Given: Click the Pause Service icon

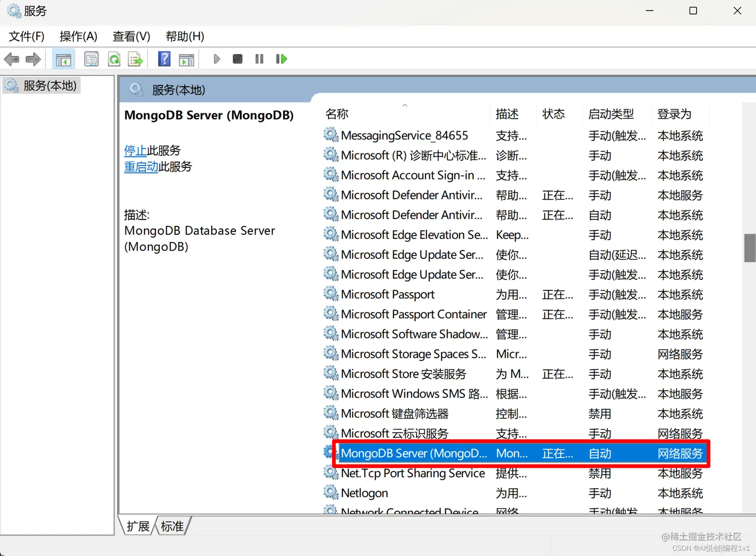Looking at the screenshot, I should pos(259,59).
